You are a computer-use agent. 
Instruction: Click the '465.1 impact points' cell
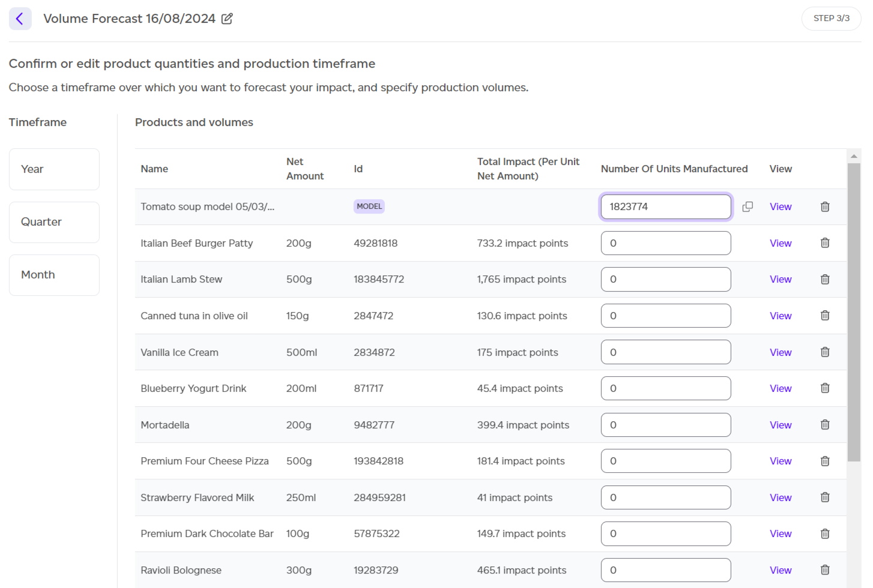522,570
